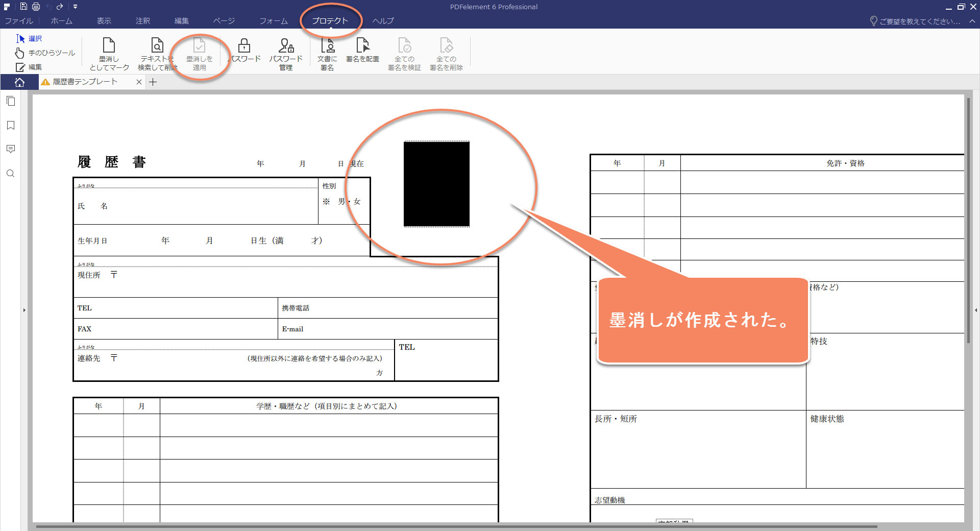The image size is (980, 531).
Task: Click the 連絡先 label
Action: (x=89, y=358)
